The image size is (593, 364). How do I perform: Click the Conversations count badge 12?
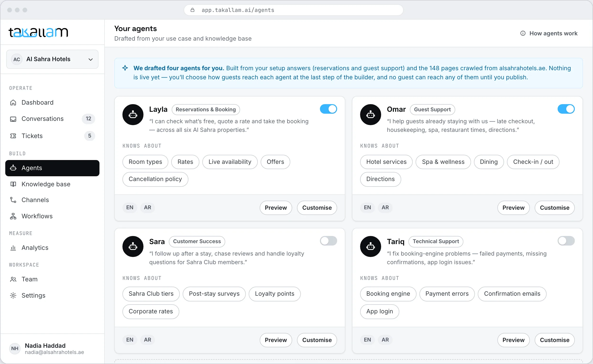click(x=88, y=119)
